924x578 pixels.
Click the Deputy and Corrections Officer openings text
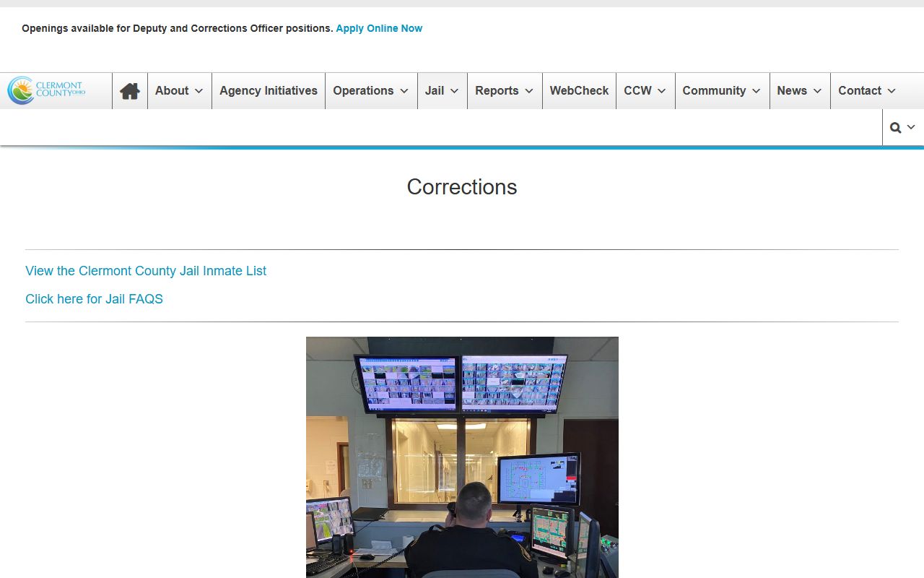(178, 28)
